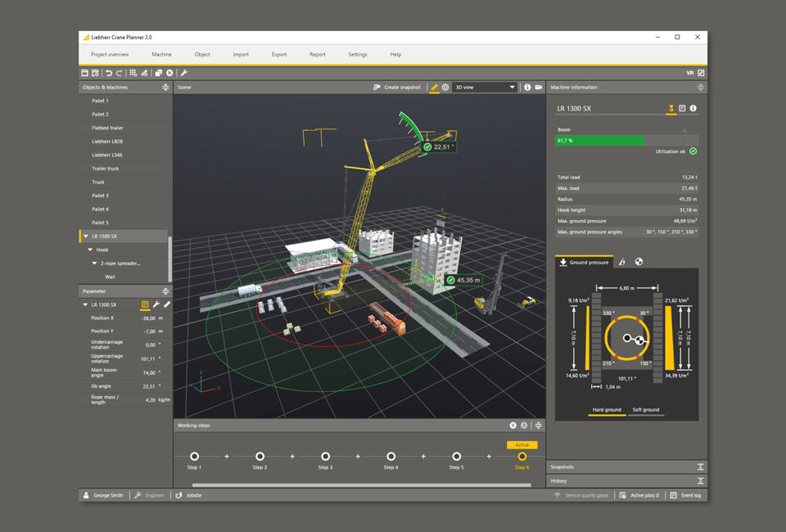Viewport: 786px width, 532px height.
Task: Open Project overview menu
Action: click(110, 55)
